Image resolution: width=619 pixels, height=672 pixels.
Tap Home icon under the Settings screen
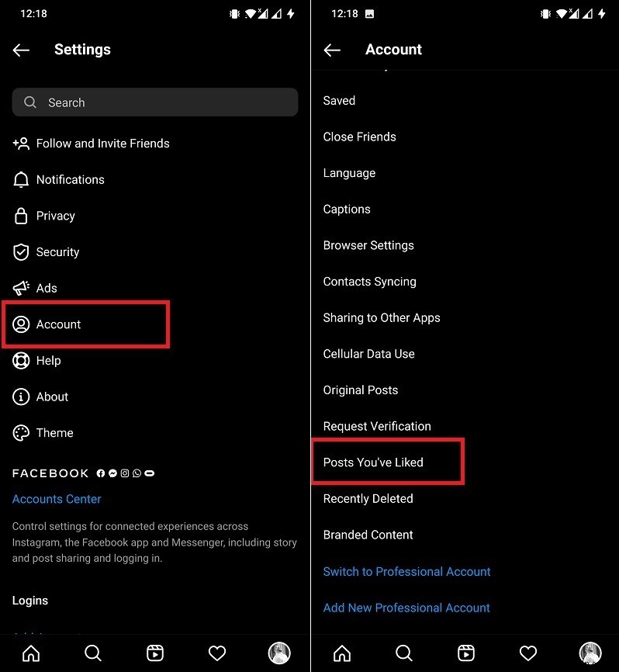pos(31,653)
